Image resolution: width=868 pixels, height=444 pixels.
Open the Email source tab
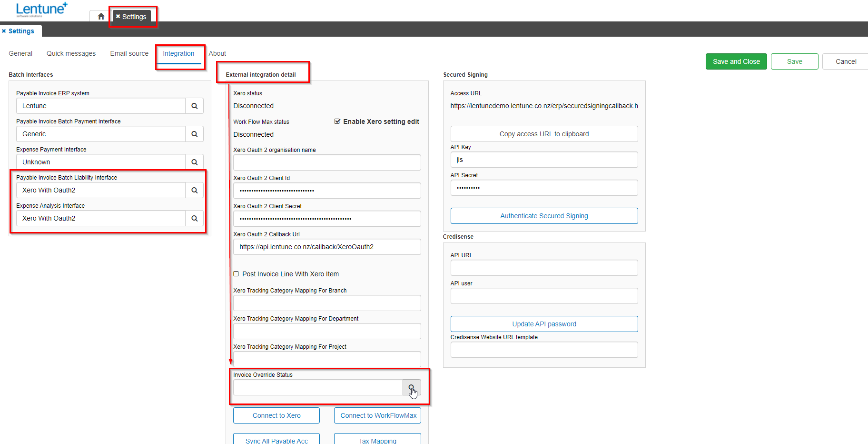[129, 53]
